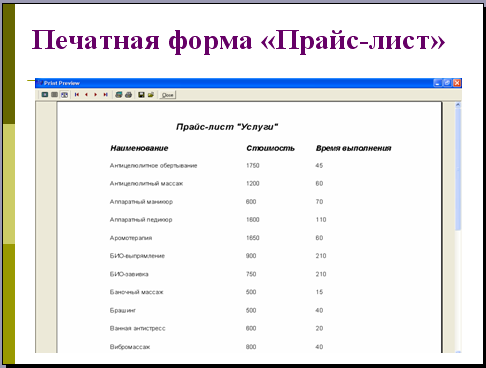Select row Аромотерапия
Viewport: 486px width, 368px height.
(x=131, y=238)
